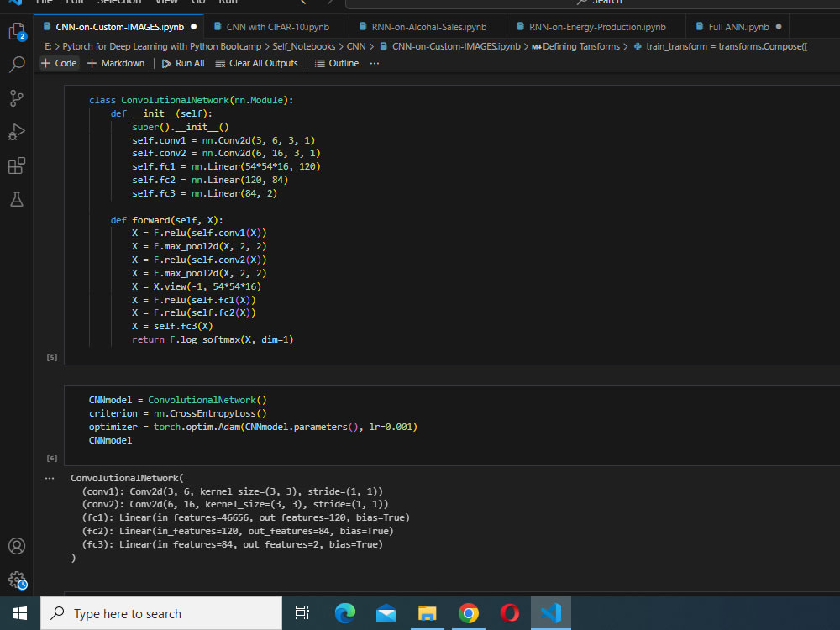Screen dimensions: 840x630
Task: Click unsaved dot on CNN-on-Custom-IMAGES tab
Action: [x=193, y=27]
